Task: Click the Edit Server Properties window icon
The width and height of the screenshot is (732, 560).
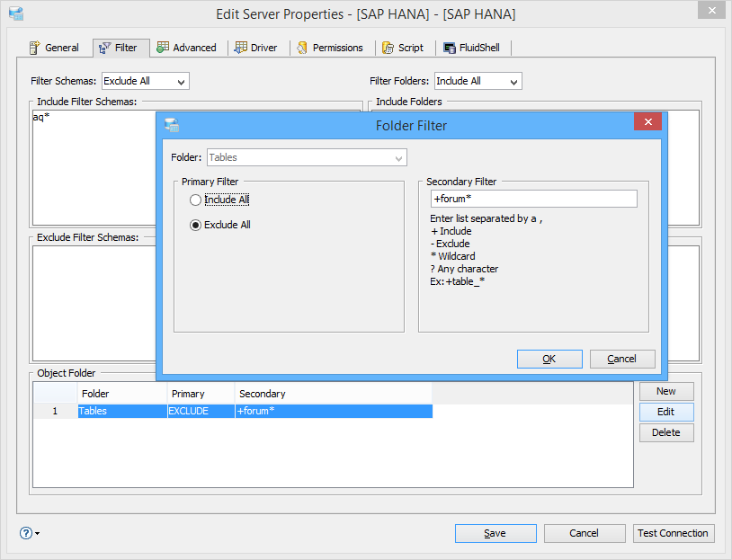Action: [x=16, y=14]
